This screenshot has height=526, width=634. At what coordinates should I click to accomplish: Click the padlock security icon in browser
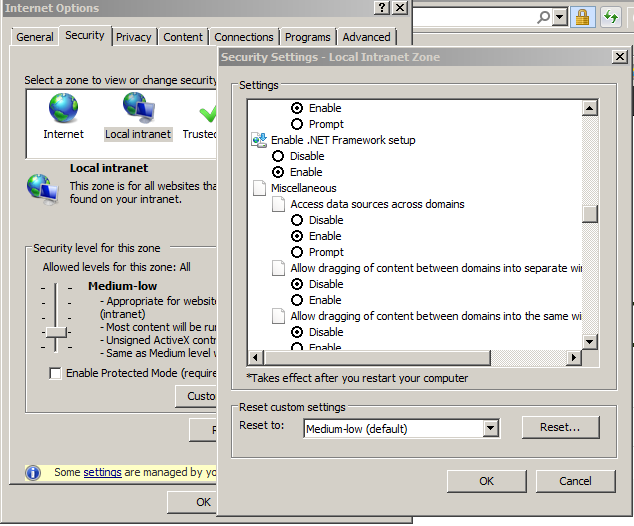583,17
